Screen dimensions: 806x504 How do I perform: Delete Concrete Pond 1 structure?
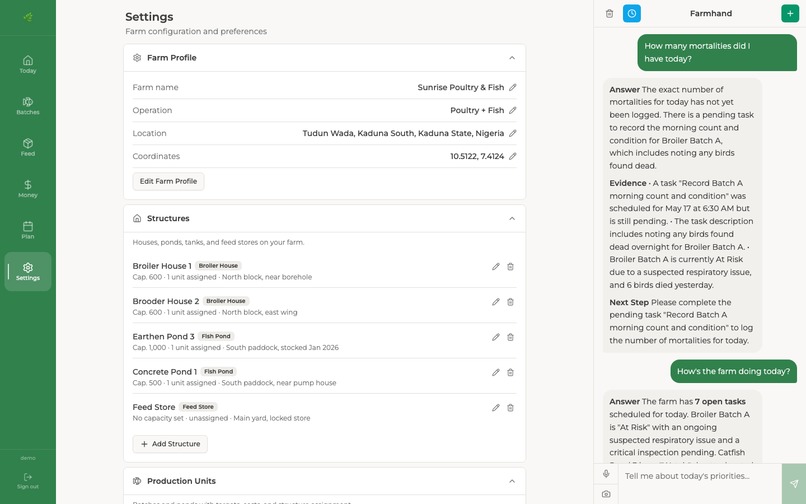coord(510,372)
